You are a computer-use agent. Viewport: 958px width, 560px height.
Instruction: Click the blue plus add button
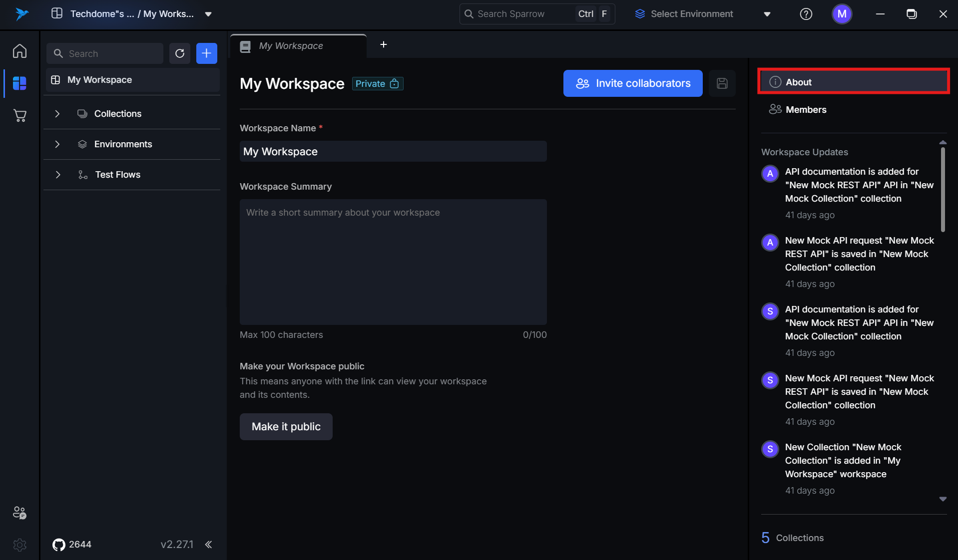[207, 53]
